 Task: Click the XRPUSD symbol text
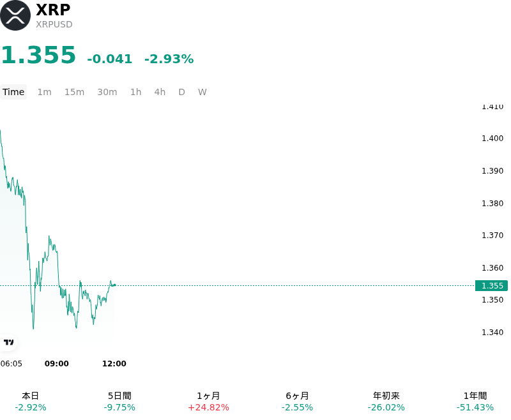click(54, 24)
